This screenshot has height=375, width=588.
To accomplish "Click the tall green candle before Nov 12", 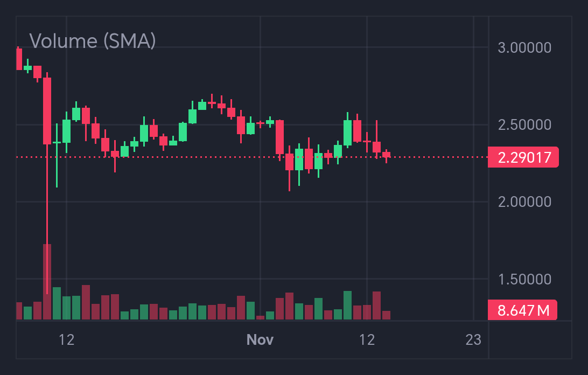I will [347, 133].
